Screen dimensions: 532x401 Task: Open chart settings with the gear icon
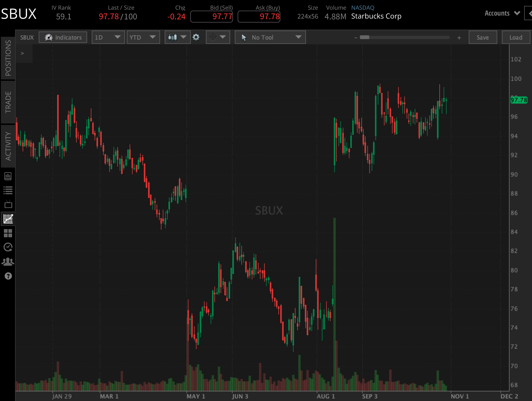tap(196, 37)
